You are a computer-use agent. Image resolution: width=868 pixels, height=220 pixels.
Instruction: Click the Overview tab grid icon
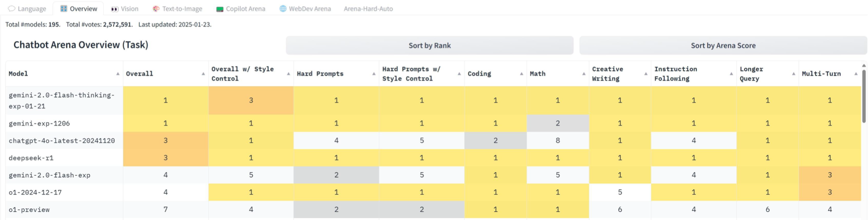[x=64, y=9]
